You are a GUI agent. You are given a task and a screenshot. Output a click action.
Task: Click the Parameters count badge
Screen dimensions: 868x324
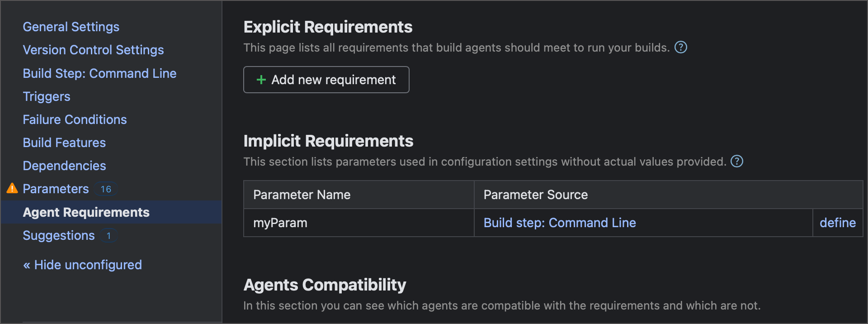tap(105, 189)
